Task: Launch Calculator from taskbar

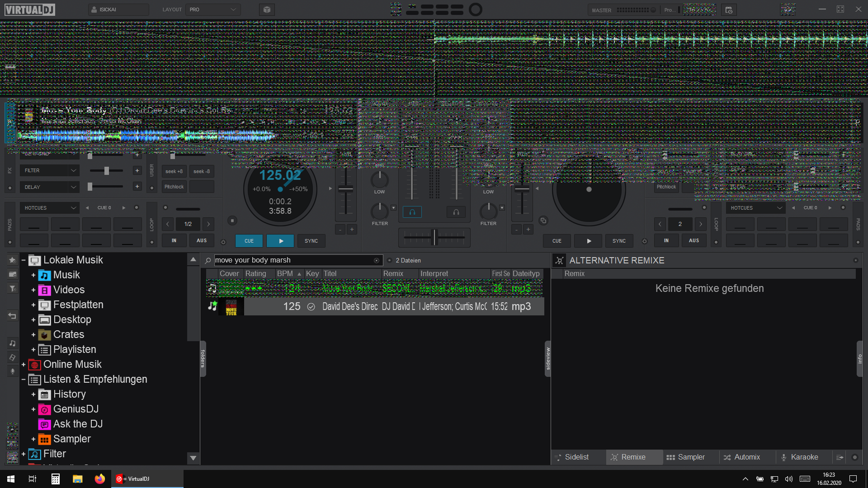Action: tap(55, 479)
